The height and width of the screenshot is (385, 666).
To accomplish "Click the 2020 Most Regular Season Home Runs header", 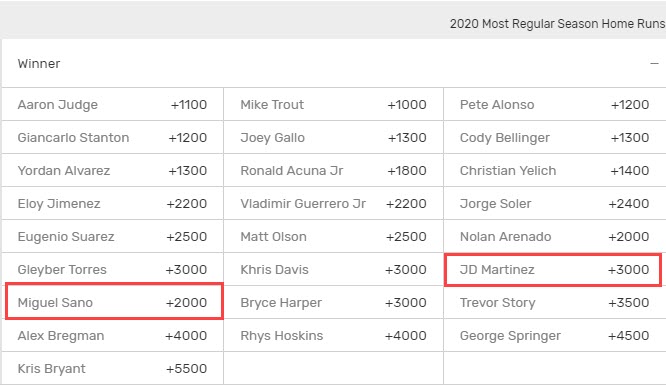I will [557, 24].
